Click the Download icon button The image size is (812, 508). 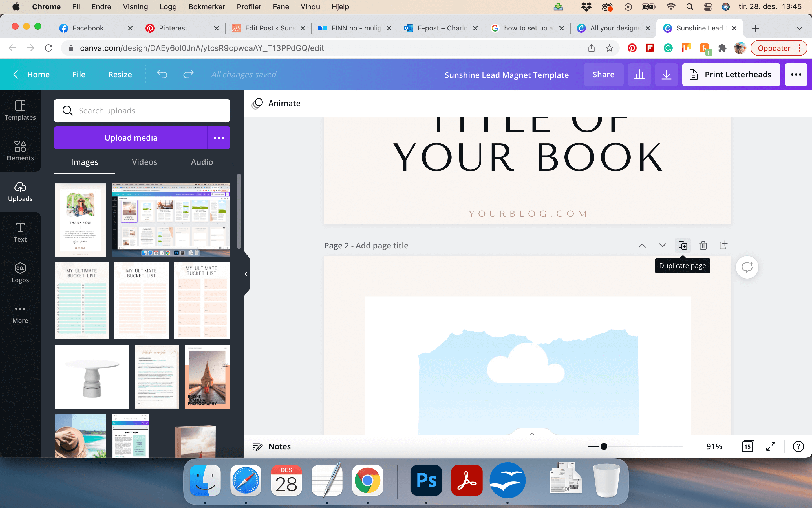pyautogui.click(x=667, y=75)
